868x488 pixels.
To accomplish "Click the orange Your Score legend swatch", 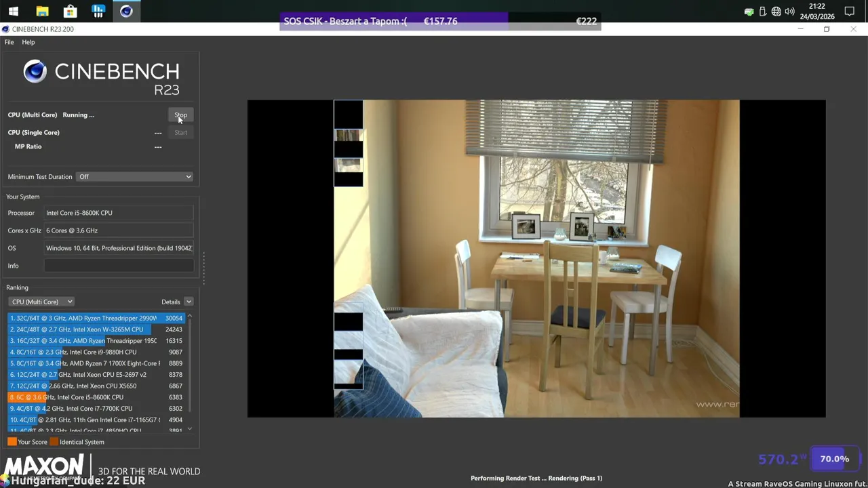I will [x=12, y=442].
